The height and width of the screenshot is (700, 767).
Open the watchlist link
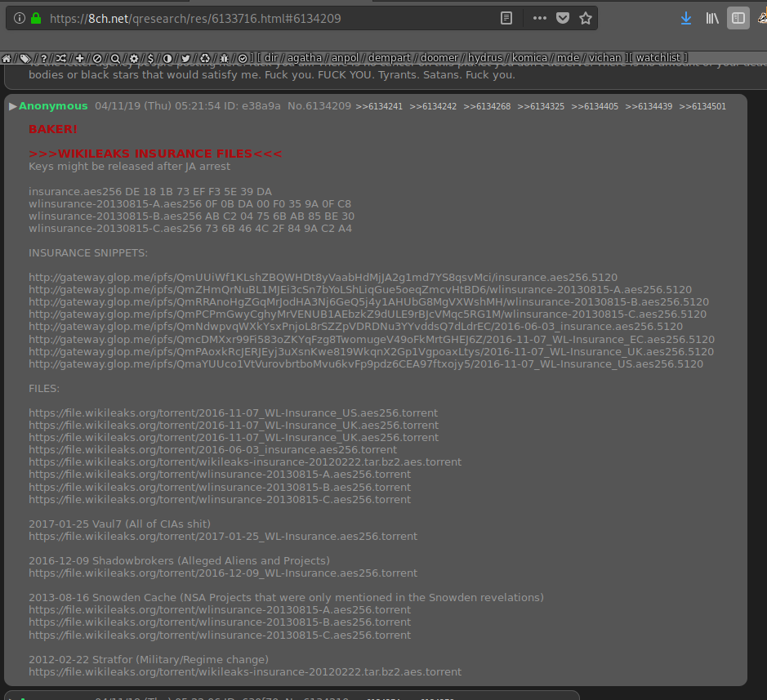coord(658,58)
